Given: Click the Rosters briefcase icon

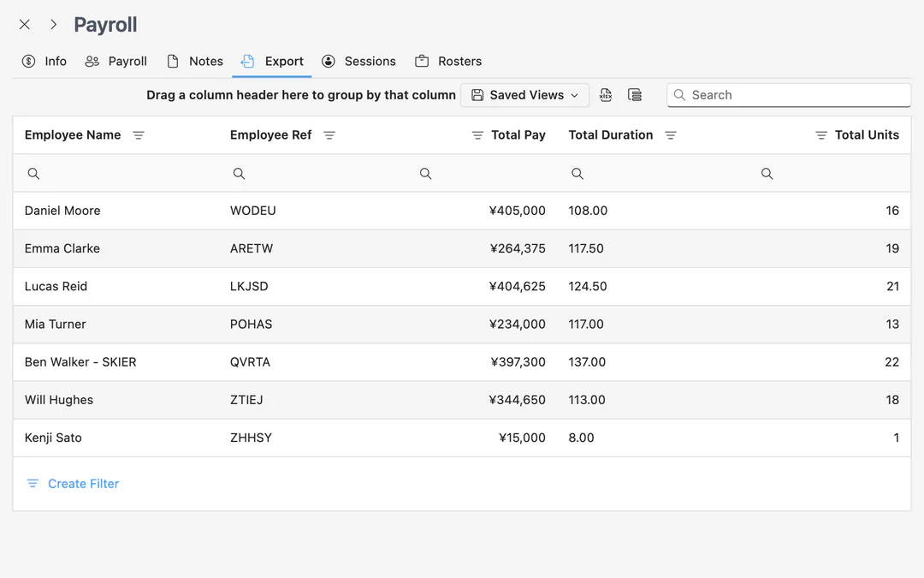Looking at the screenshot, I should click(x=422, y=62).
